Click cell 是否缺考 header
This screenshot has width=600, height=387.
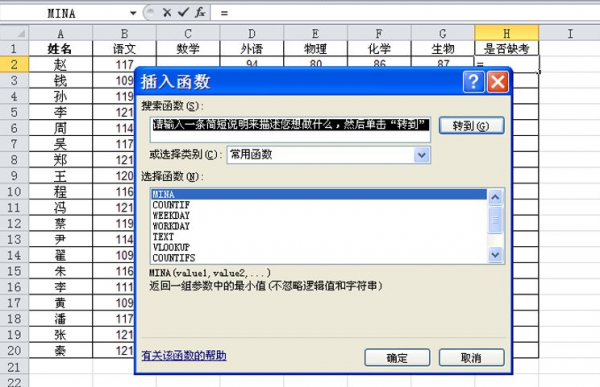click(507, 49)
